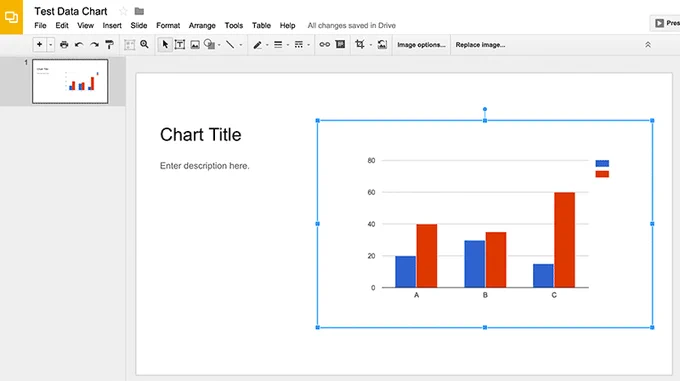Click the Google Slides home logo

[11, 17]
